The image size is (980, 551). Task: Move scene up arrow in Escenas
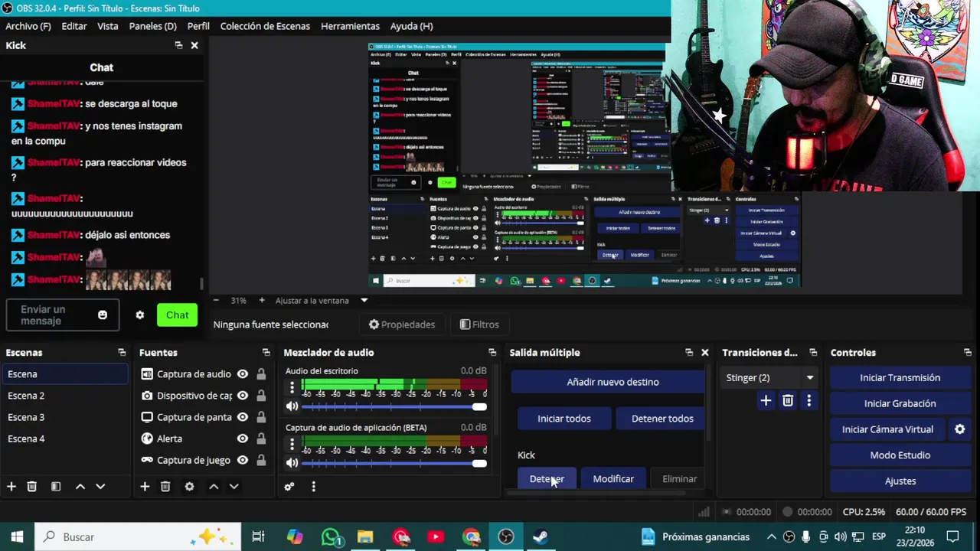pyautogui.click(x=80, y=487)
